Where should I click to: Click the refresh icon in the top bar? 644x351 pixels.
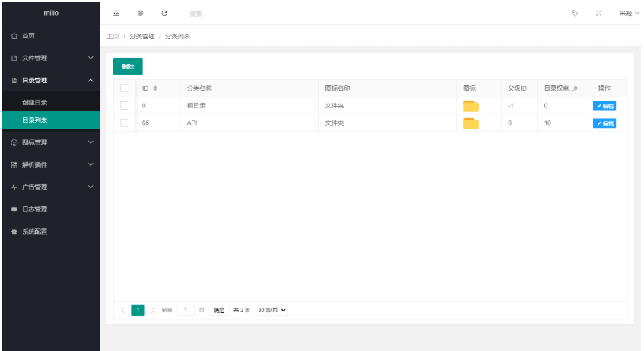click(x=164, y=13)
